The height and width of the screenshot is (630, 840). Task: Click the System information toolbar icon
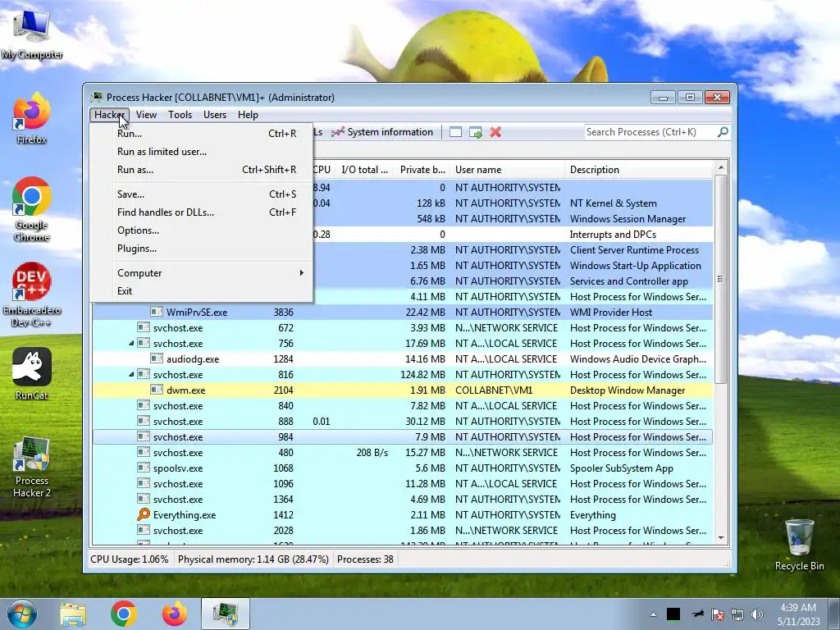pos(337,132)
